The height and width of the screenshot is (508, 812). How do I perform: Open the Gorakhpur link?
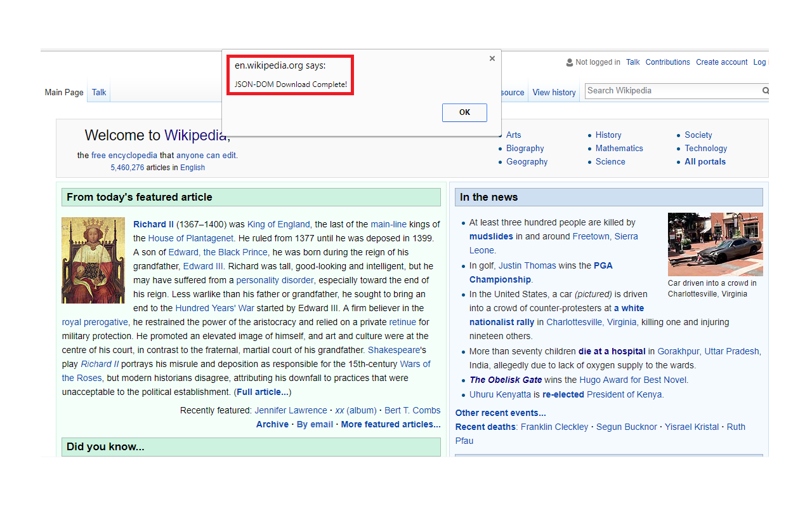678,351
